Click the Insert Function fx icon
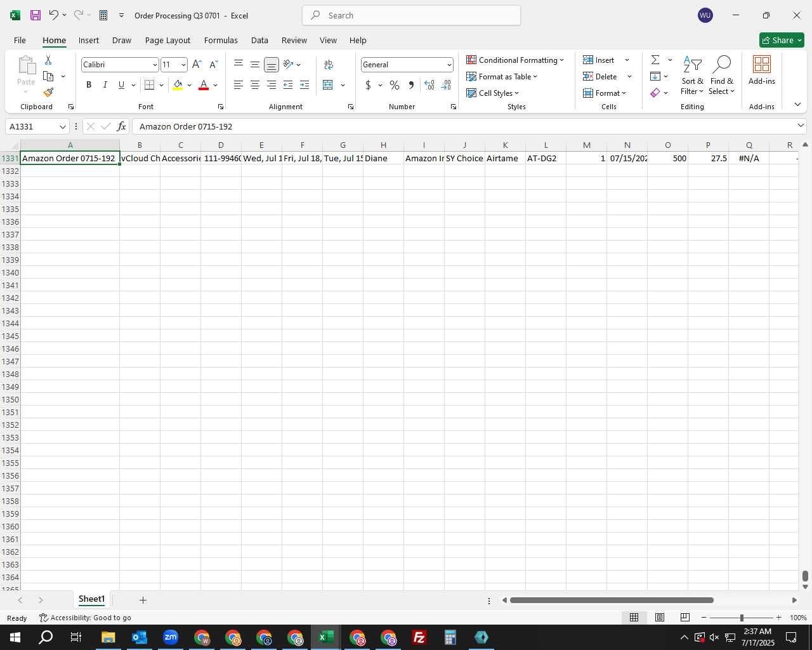 [x=122, y=126]
